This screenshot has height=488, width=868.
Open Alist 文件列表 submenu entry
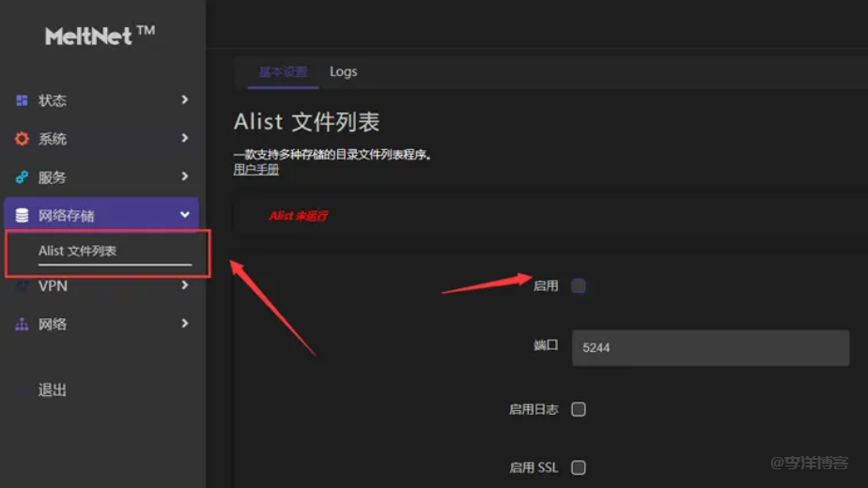(x=78, y=252)
